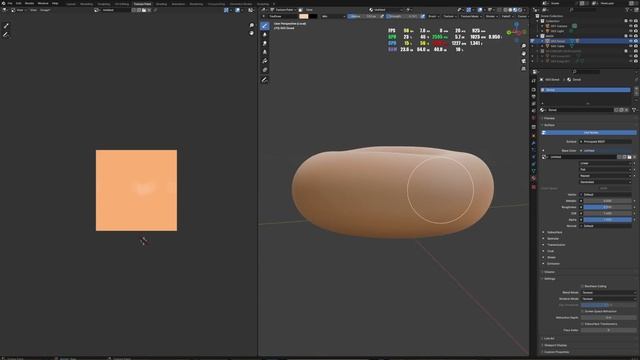
Task: Open the Scene properties tab
Action: pyautogui.click(x=533, y=111)
